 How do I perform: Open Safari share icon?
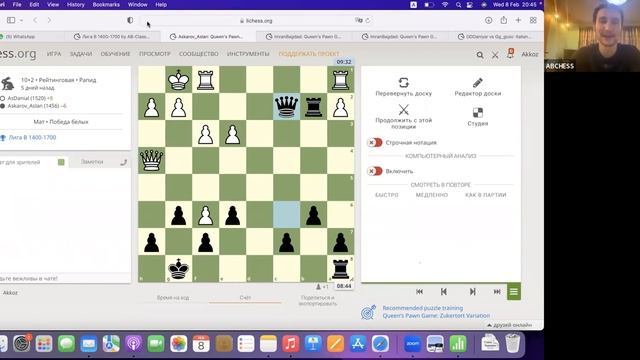[504, 20]
